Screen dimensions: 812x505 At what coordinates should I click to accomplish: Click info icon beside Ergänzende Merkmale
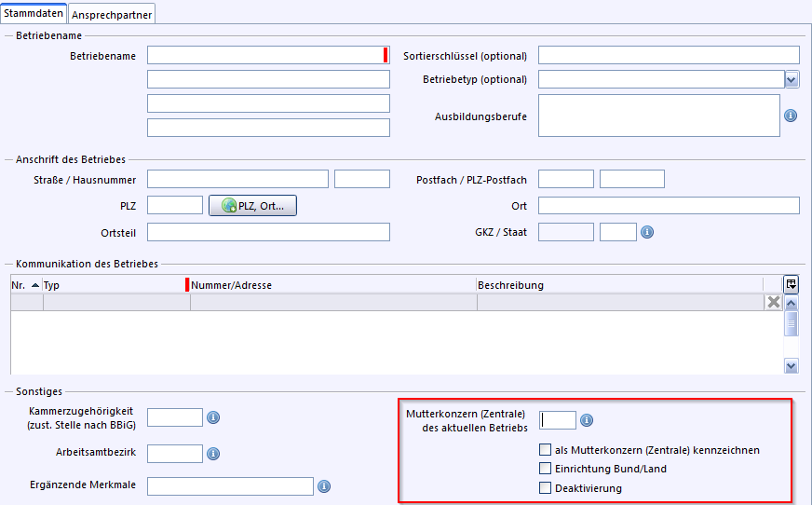click(x=324, y=486)
